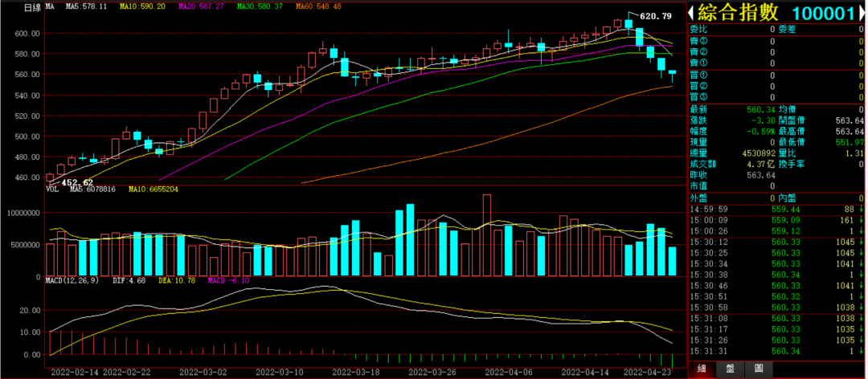Go to previous stock with left arrow beside 綜合指數
Screen dimensions: 868x379
tap(691, 12)
